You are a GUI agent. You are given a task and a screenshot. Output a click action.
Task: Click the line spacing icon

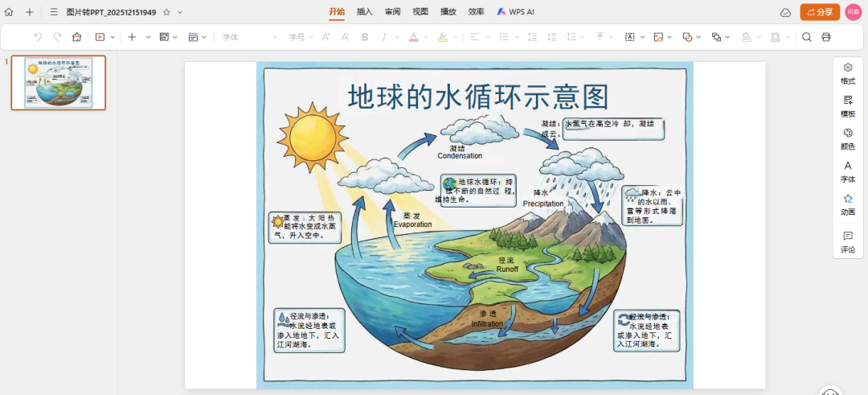click(571, 37)
